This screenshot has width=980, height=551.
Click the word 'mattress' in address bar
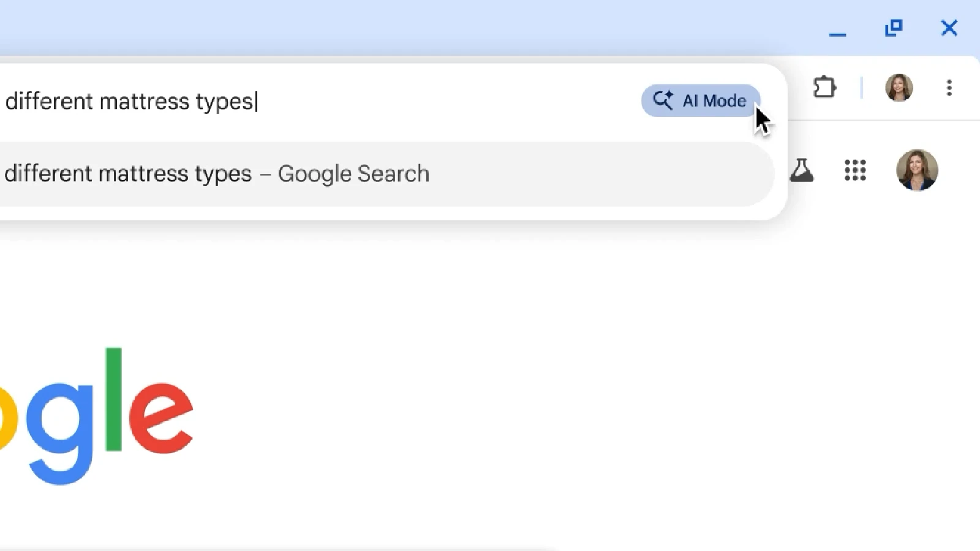[x=145, y=101]
